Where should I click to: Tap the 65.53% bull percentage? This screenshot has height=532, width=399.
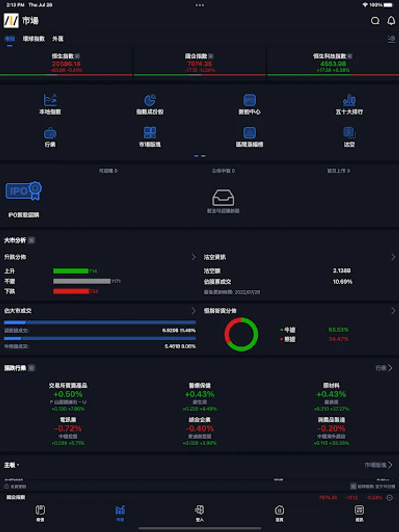pos(338,330)
